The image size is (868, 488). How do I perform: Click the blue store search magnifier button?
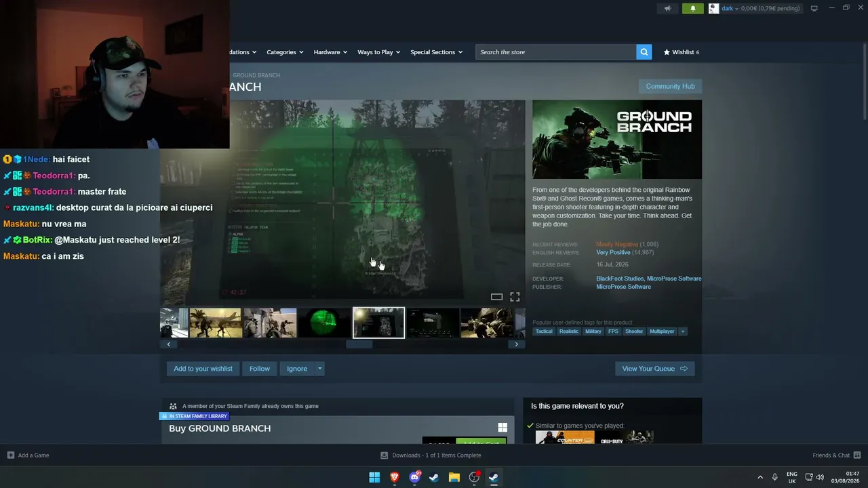point(644,52)
